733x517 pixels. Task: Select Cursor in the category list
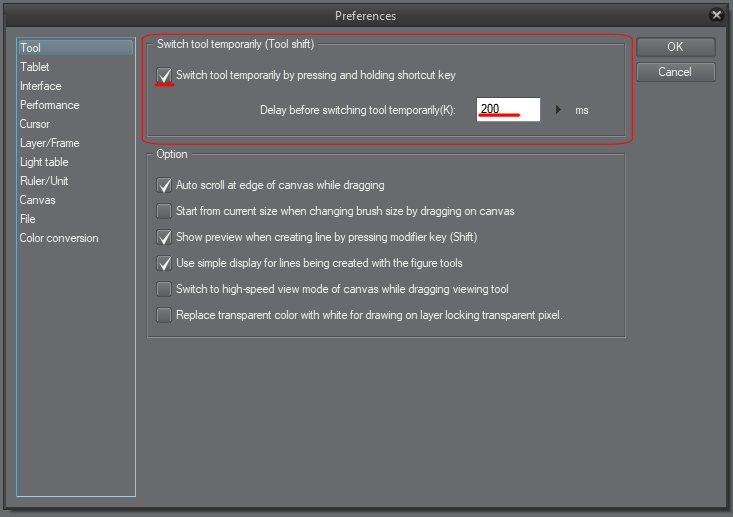35,124
